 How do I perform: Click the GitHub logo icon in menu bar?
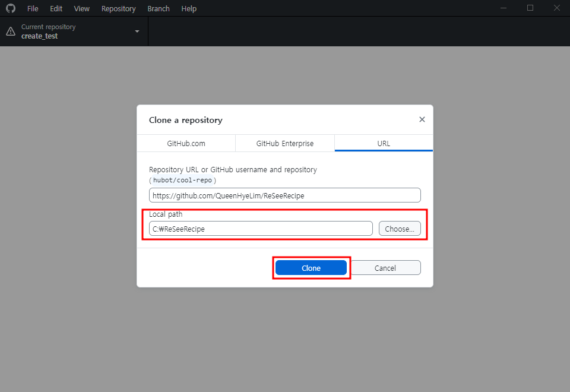(11, 8)
